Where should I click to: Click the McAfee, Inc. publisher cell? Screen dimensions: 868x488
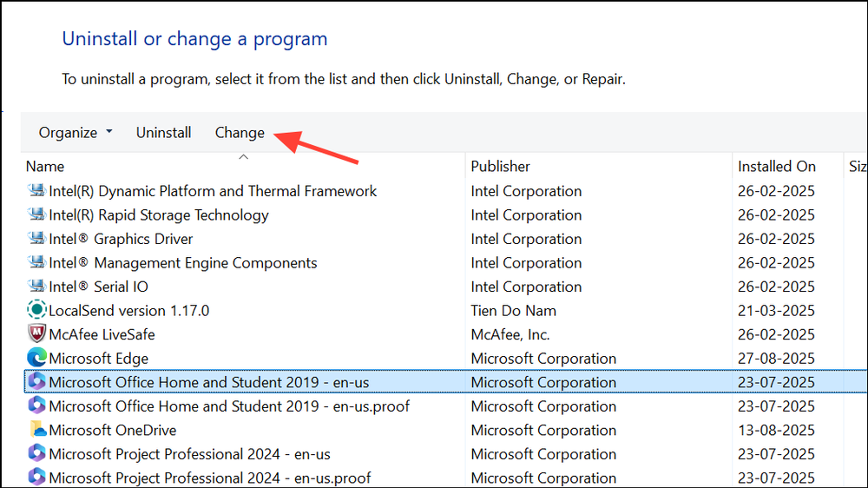(x=510, y=334)
